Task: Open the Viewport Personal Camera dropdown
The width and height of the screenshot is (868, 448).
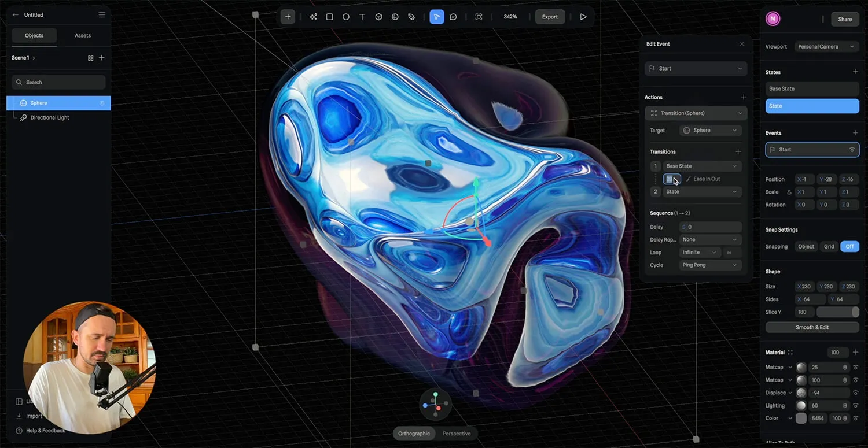Action: [827, 47]
